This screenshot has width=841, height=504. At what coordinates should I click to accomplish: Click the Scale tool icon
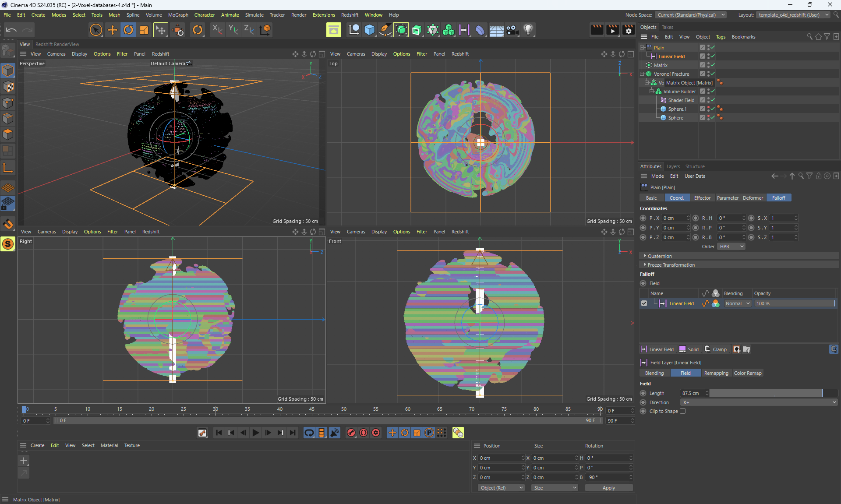point(144,30)
